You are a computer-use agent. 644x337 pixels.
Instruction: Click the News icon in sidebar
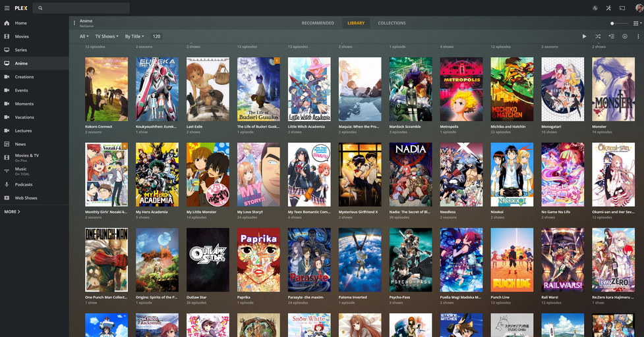[x=7, y=144]
